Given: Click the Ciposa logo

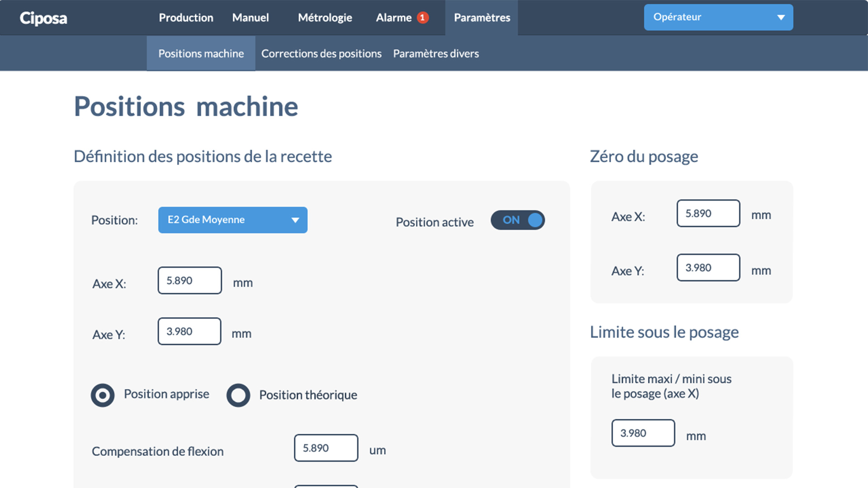Looking at the screenshot, I should coord(43,18).
